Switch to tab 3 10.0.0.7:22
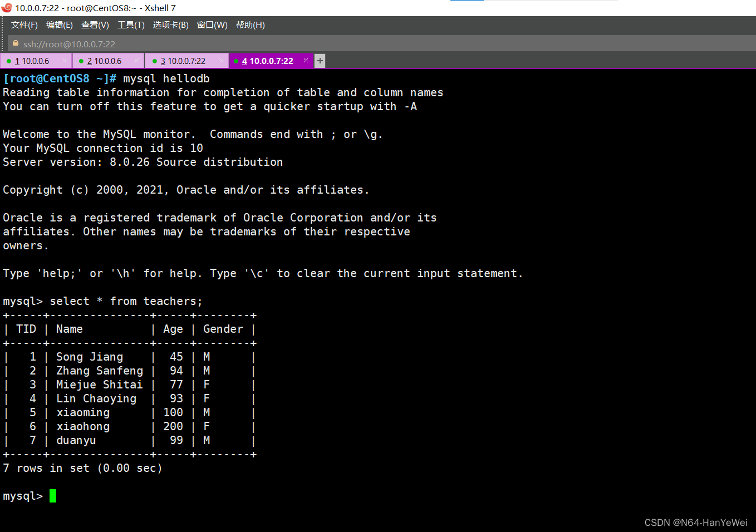The height and width of the screenshot is (532, 756). point(183,61)
